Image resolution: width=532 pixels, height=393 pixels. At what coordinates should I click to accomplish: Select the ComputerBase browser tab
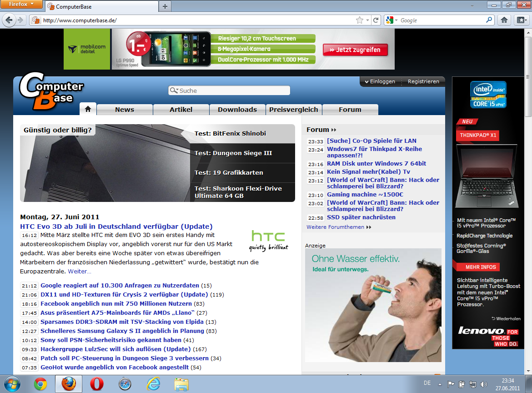pos(102,6)
